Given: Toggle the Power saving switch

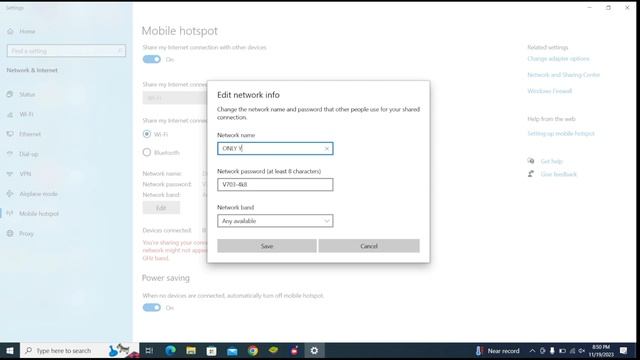Looking at the screenshot, I should [x=151, y=307].
